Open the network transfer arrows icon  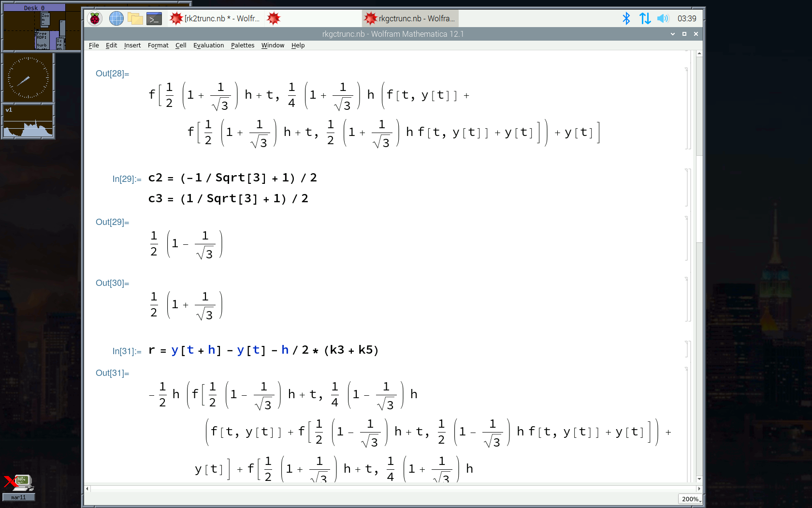[x=645, y=18]
